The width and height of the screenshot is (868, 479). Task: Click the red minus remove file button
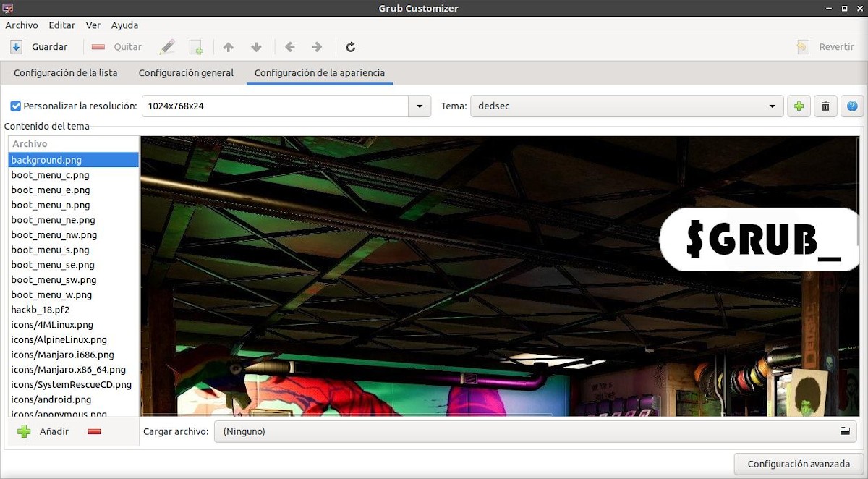pos(94,432)
